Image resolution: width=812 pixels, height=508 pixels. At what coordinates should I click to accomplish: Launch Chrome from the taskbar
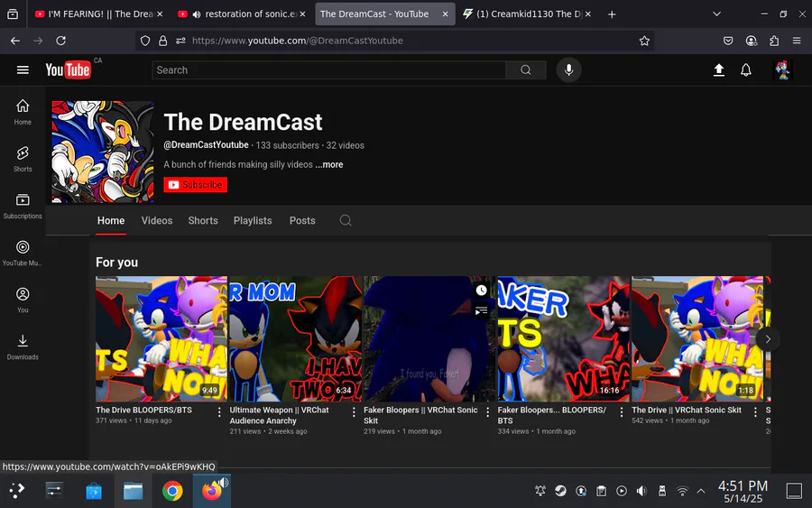click(x=172, y=490)
